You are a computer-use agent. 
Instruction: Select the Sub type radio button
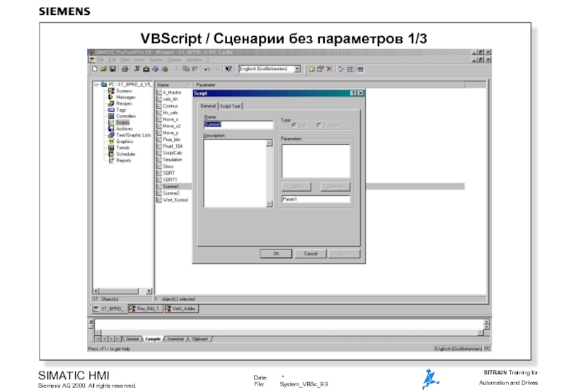pyautogui.click(x=294, y=125)
